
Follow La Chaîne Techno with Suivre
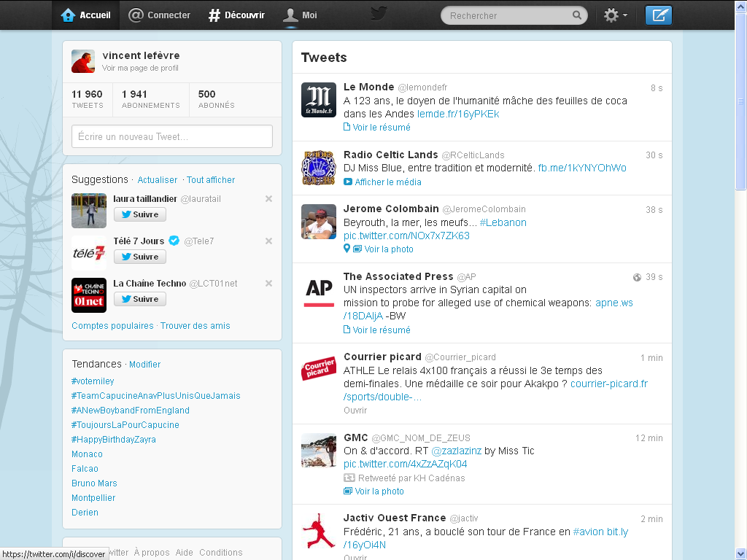139,299
